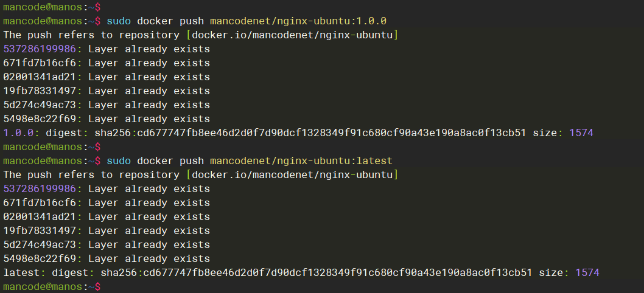Click layer ID 537286199986 under the 1.0.0 push
Viewport: 644px width, 293px height.
click(x=40, y=49)
